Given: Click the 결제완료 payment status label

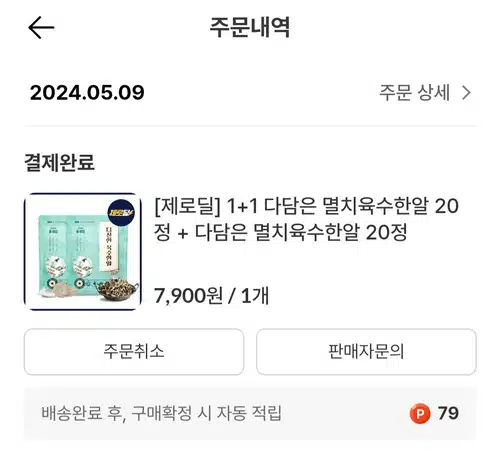Looking at the screenshot, I should [x=59, y=162].
